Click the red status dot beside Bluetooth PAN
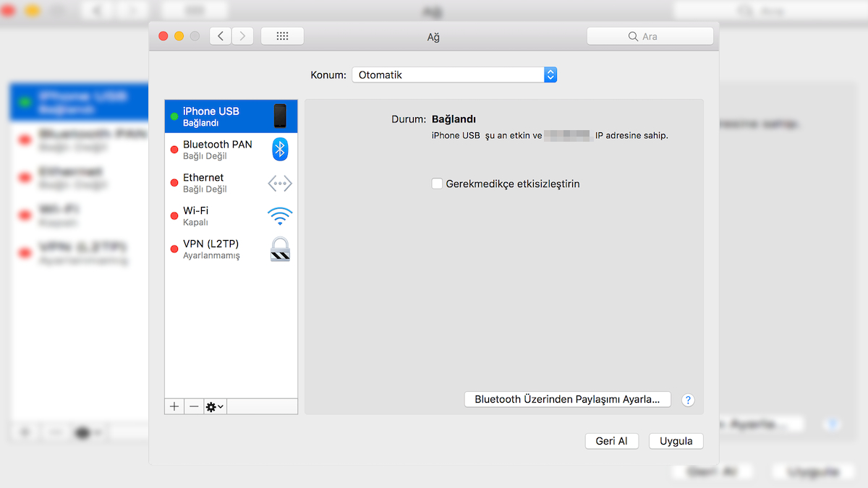Viewport: 868px width, 488px height. 174,150
